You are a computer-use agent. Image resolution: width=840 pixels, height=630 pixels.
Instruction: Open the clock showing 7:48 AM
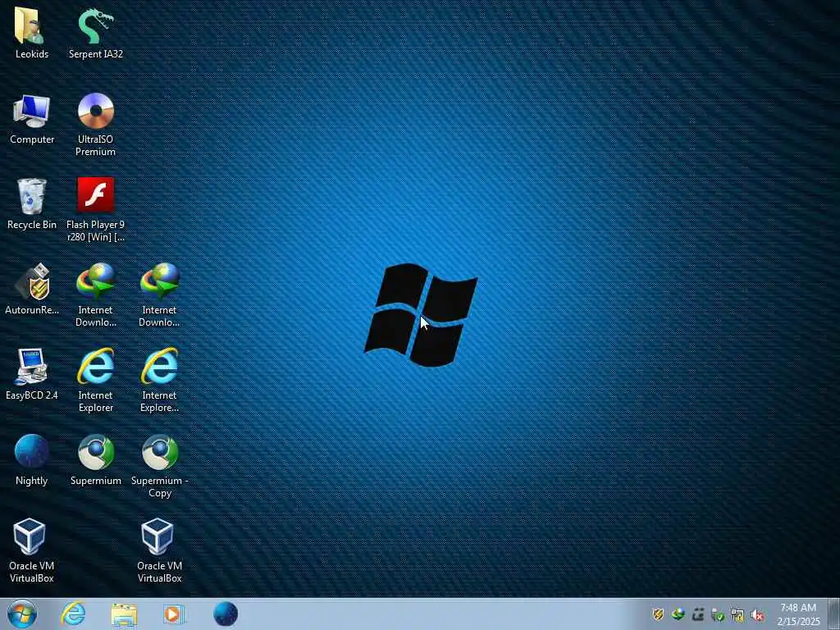[798, 614]
